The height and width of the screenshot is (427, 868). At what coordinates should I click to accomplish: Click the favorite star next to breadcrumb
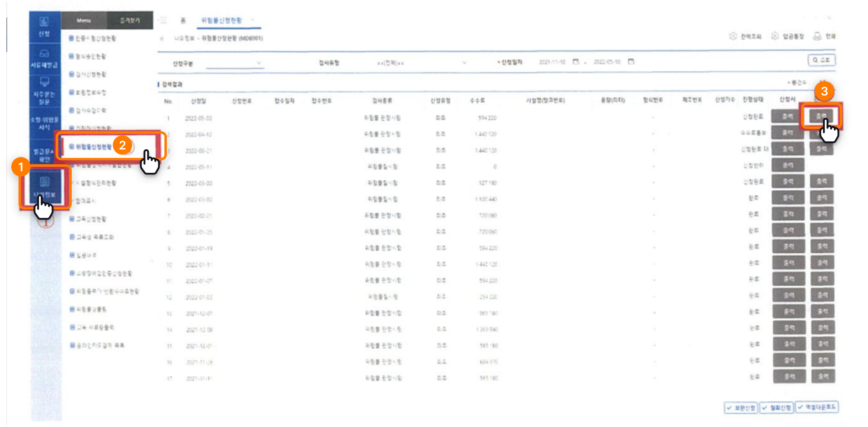[162, 39]
